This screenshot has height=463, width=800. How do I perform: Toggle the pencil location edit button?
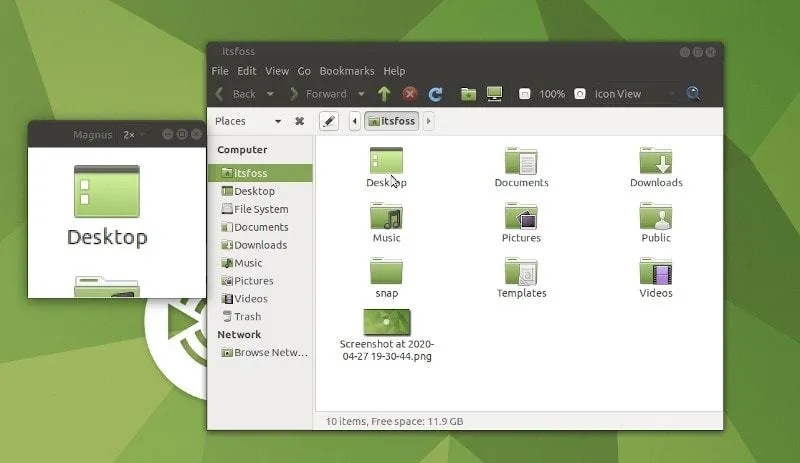pyautogui.click(x=329, y=121)
